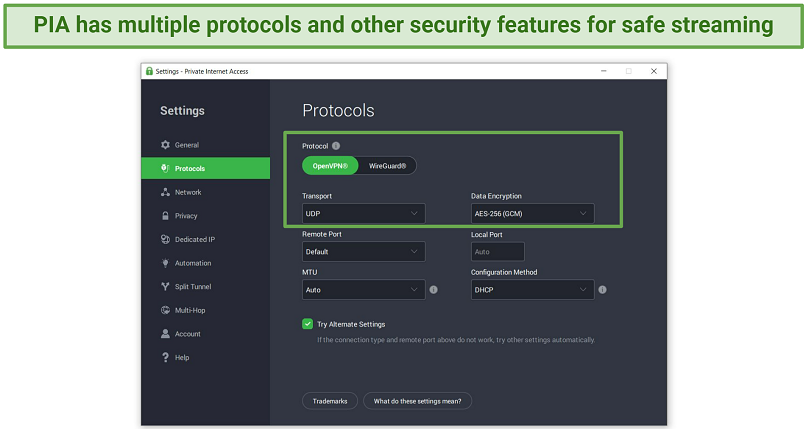Open the Privacy settings tab
The width and height of the screenshot is (806, 429).
point(206,216)
